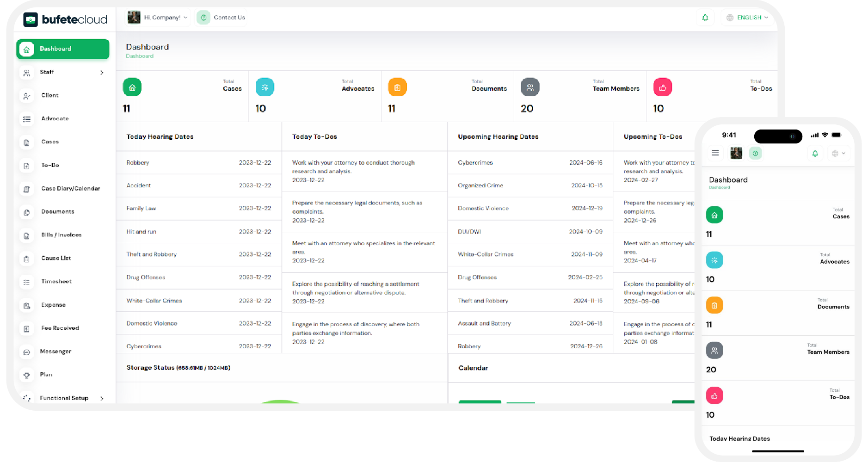The width and height of the screenshot is (868, 463).
Task: Open language dropdown on phone preview
Action: point(839,154)
